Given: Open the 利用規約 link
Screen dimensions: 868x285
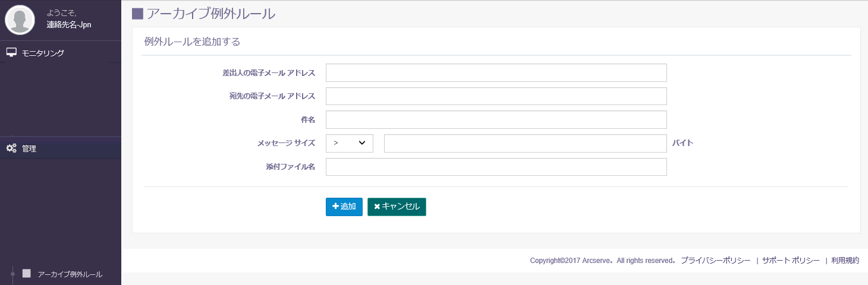Looking at the screenshot, I should click(845, 261).
